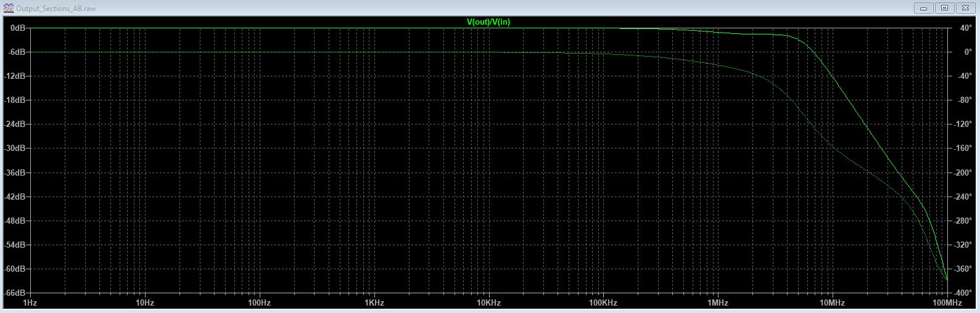Click the V(out)/V(in) trace label

tap(488, 22)
